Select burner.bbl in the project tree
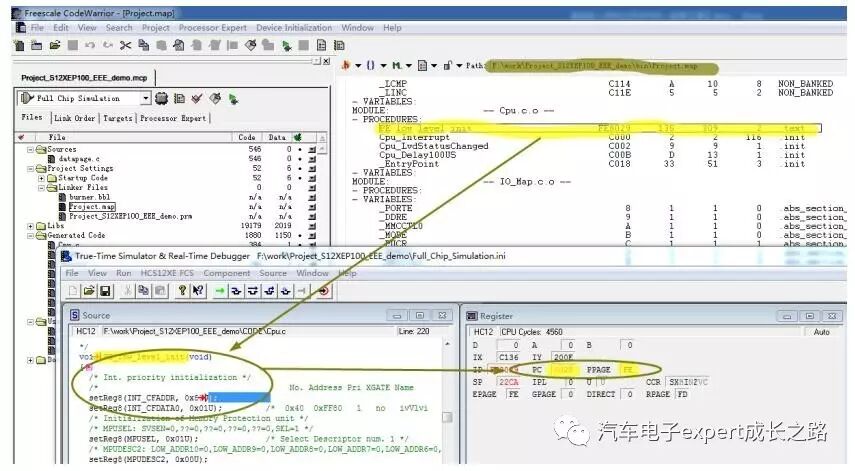Image resolution: width=855 pixels, height=471 pixels. point(89,197)
